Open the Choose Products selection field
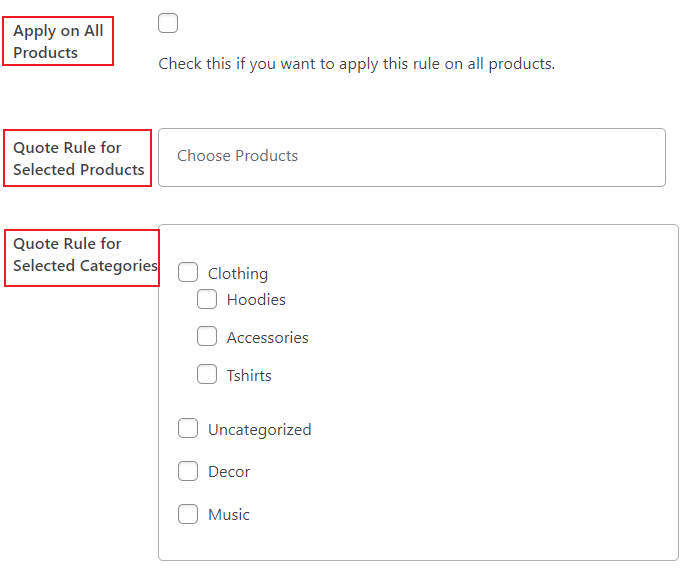Screen dimensions: 688x571 [412, 158]
